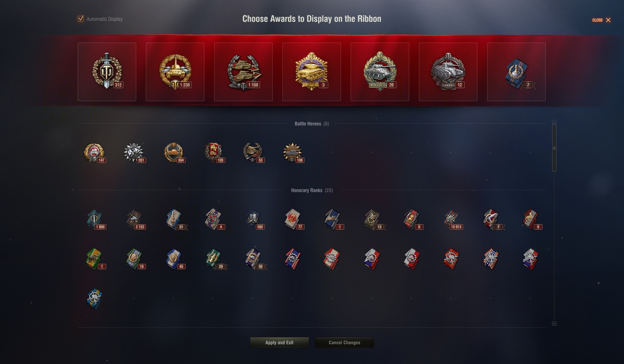Screen dimensions: 624x364
Task: Choose the binoculars medal showing 261
Action: click(134, 152)
